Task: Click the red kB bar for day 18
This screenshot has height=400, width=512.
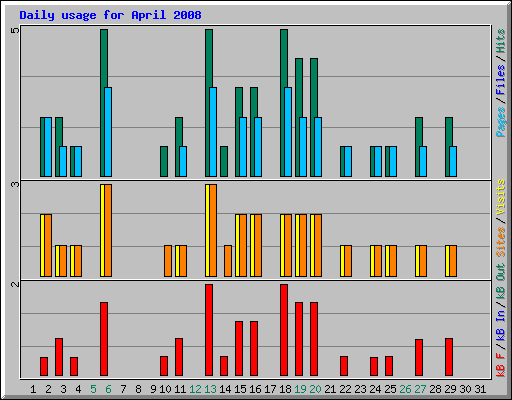Action: (x=284, y=330)
